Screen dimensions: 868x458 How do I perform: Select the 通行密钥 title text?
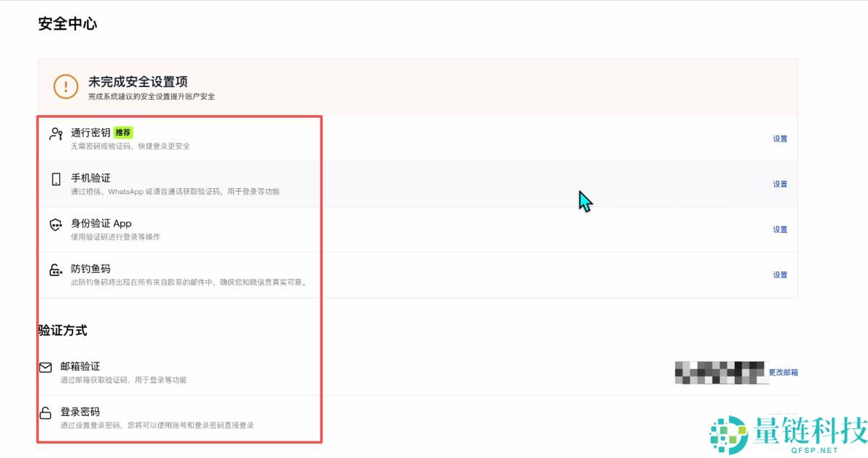coord(90,133)
